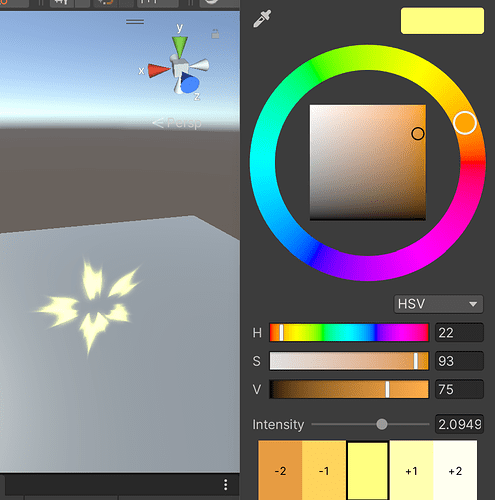495x500 pixels.
Task: Click the red X axis cone on gizmo
Action: coord(158,71)
